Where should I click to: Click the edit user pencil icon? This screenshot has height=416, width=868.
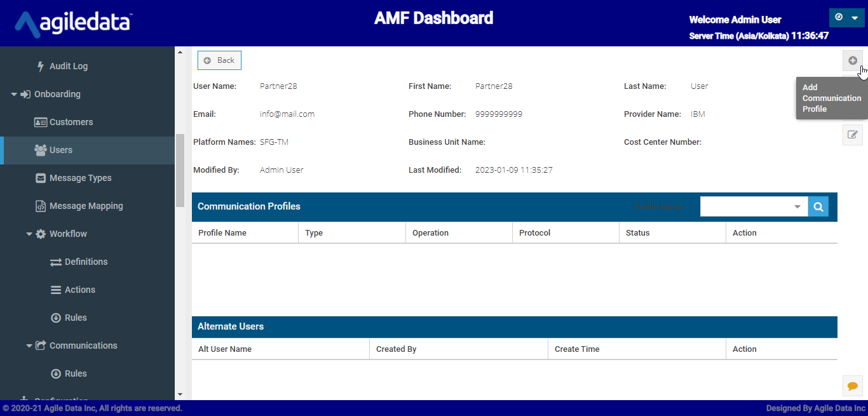point(852,135)
